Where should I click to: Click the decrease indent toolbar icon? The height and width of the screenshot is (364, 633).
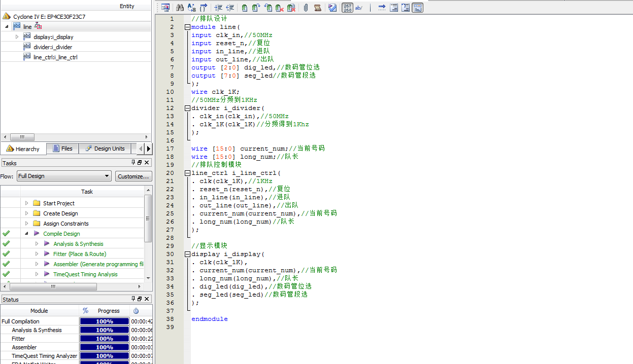click(x=230, y=8)
